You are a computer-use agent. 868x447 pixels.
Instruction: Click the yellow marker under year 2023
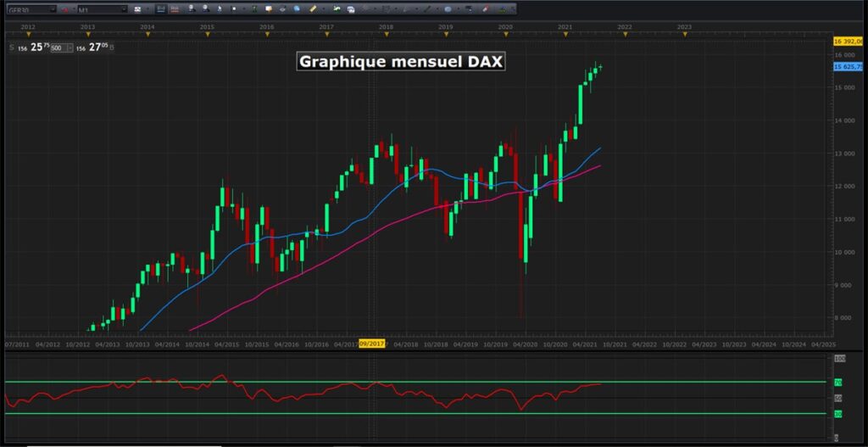(x=685, y=34)
